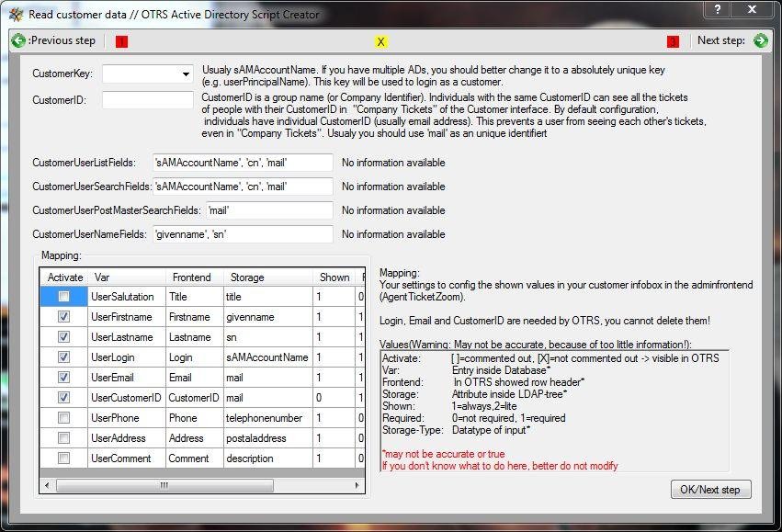Uncheck the UserCustomerID checkbox
The image size is (782, 532).
point(63,397)
